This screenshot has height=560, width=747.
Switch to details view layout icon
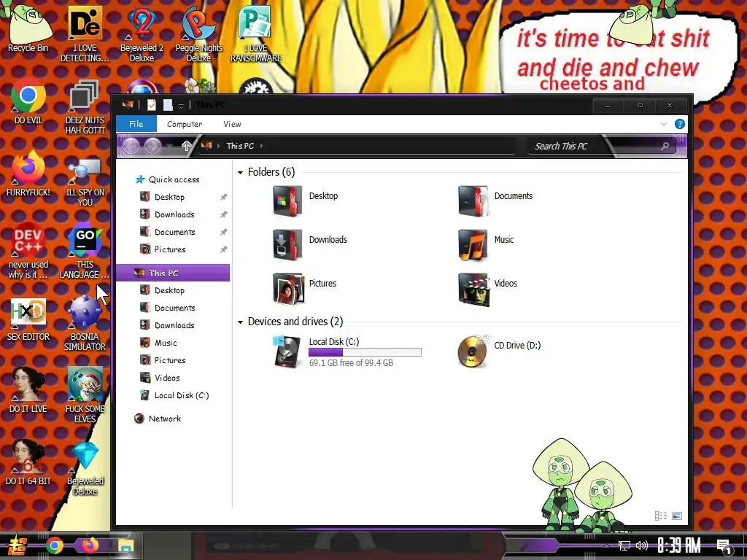[661, 516]
